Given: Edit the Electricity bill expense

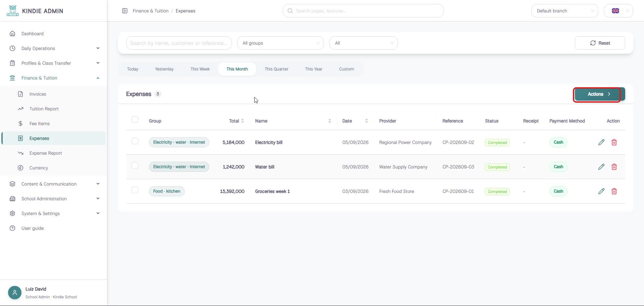Looking at the screenshot, I should pyautogui.click(x=601, y=142).
